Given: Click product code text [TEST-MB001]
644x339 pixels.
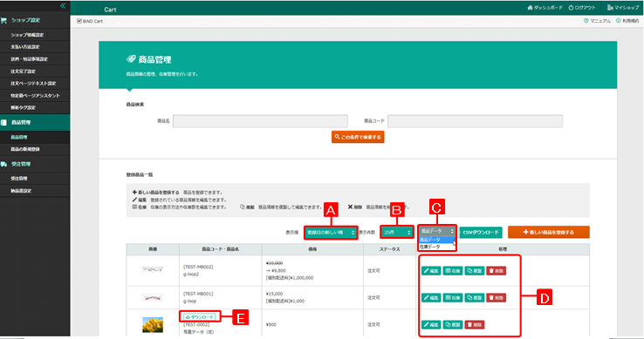Looking at the screenshot, I should coord(198,294).
